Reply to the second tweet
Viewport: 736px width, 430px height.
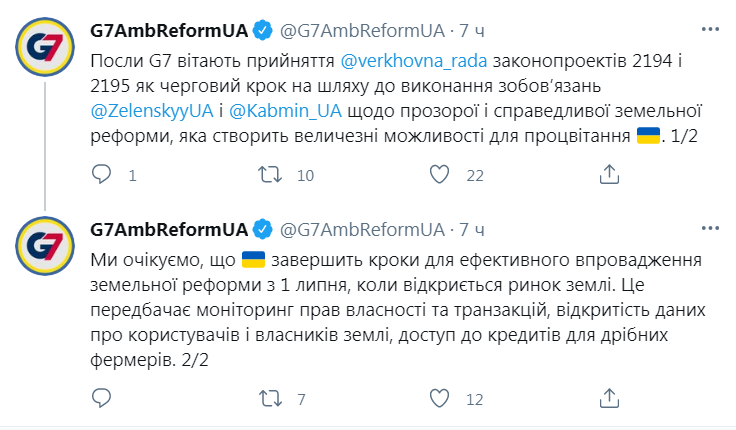[x=100, y=400]
